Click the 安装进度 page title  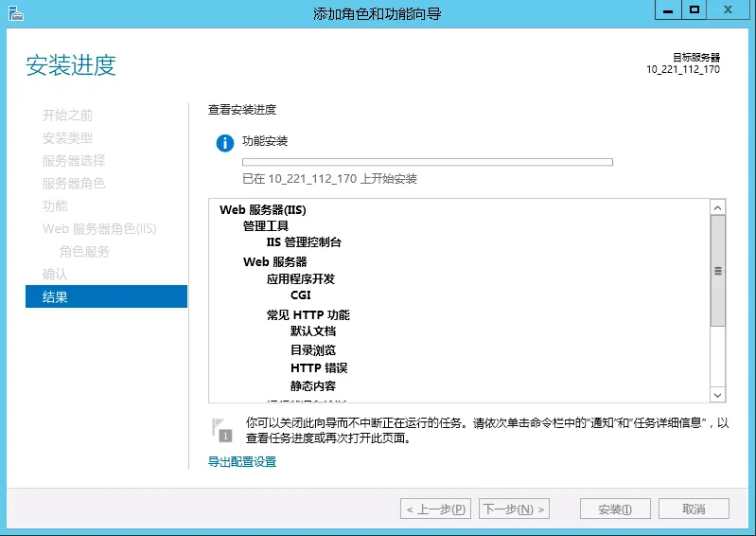tap(71, 65)
